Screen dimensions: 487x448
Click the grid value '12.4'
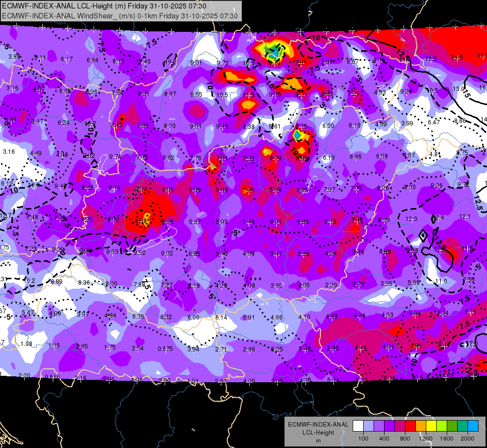[438, 218]
